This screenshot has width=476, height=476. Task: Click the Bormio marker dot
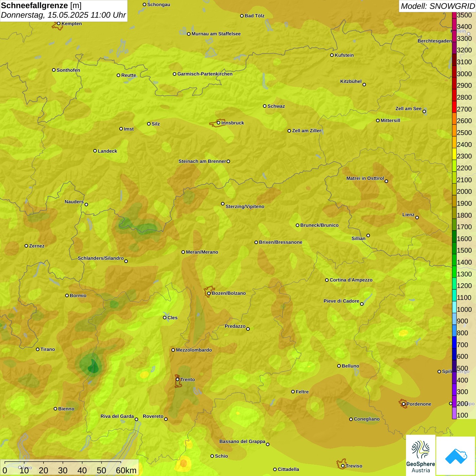pos(67,295)
